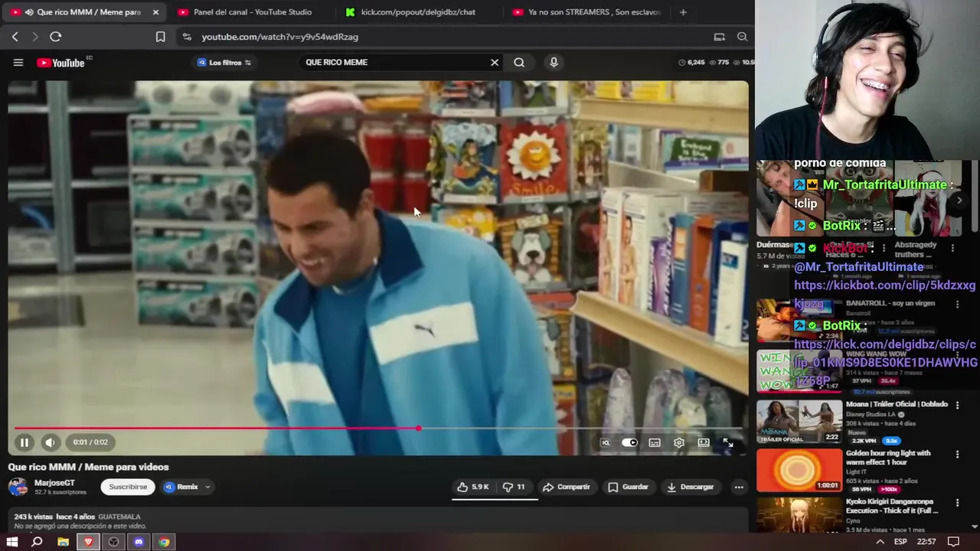The width and height of the screenshot is (980, 551).
Task: Open options for Kyoko Kirigiri Danganronpa video
Action: click(x=957, y=503)
